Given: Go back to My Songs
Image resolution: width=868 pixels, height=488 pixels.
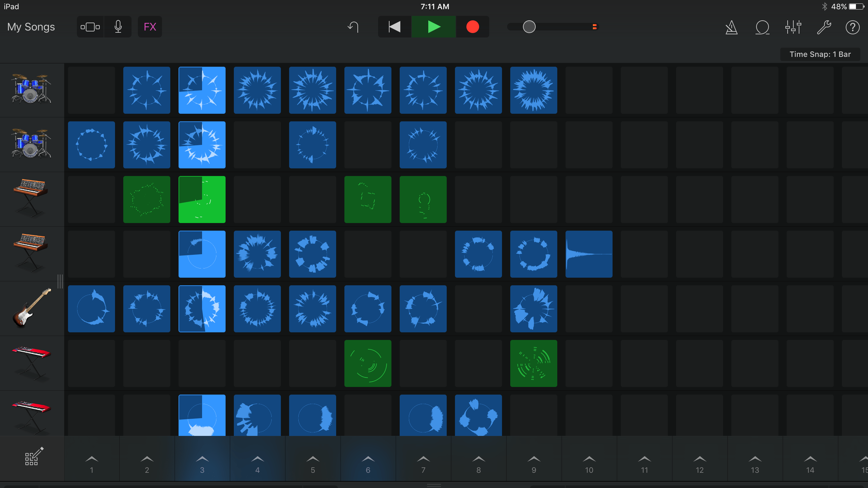Looking at the screenshot, I should [31, 27].
